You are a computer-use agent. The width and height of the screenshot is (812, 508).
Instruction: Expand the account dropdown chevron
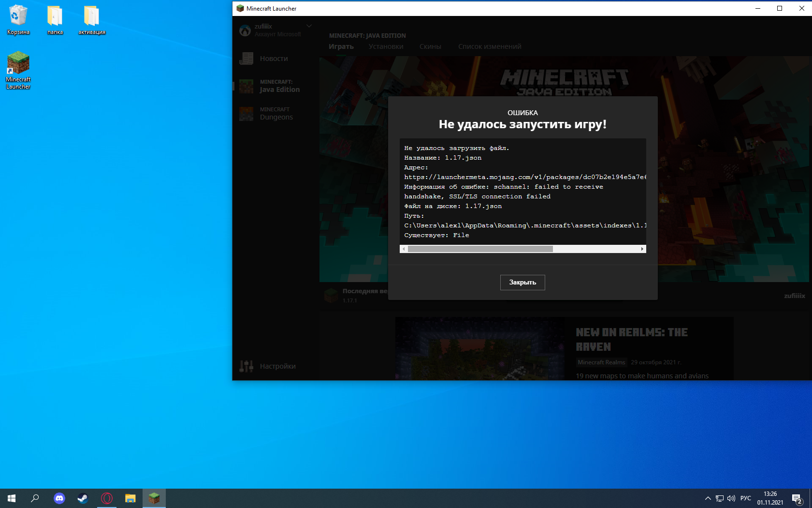tap(309, 26)
